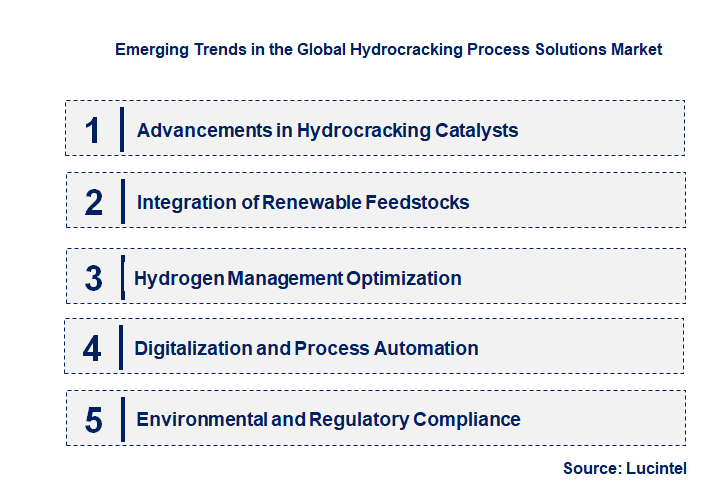The height and width of the screenshot is (501, 712).
Task: Click the 'Source: Lucintel' caption
Action: coord(625,468)
